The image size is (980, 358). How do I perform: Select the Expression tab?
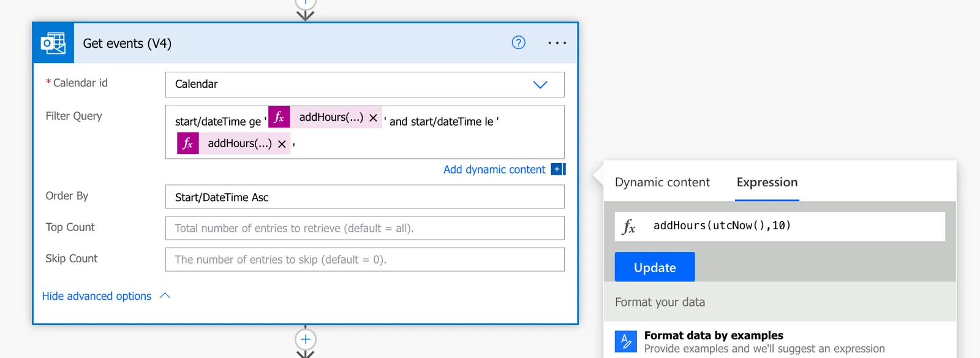(x=767, y=182)
